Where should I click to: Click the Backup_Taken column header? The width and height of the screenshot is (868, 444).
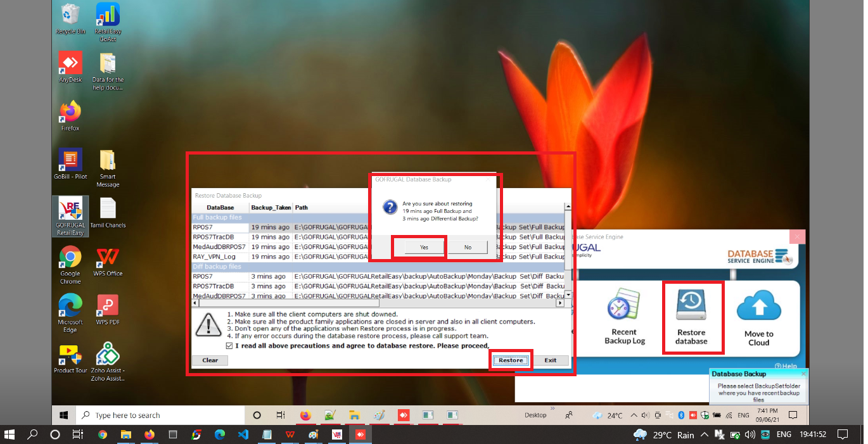271,207
